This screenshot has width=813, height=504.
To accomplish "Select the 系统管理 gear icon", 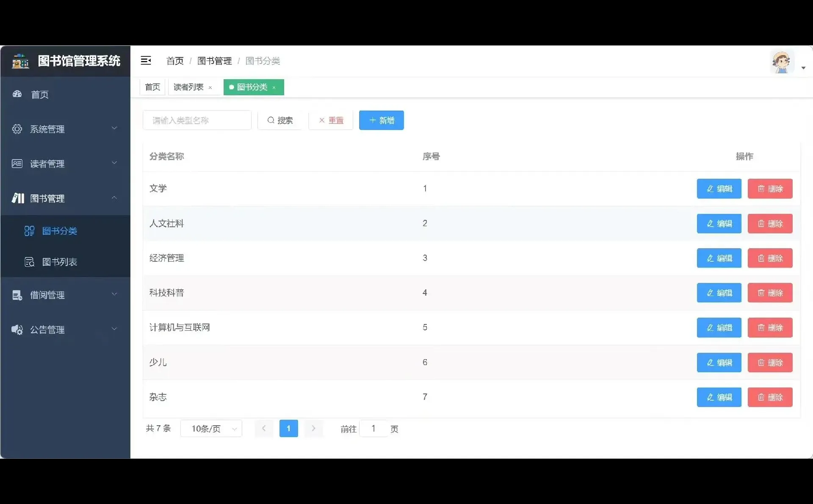I will tap(17, 129).
